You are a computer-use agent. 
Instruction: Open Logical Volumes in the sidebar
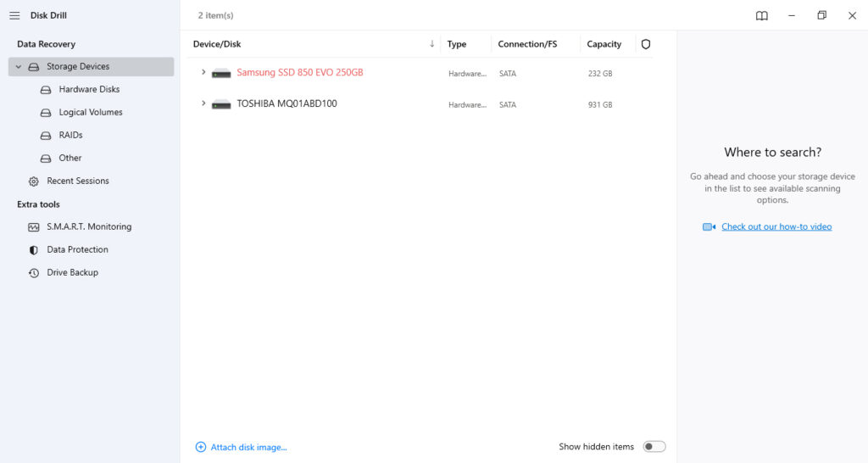(91, 112)
